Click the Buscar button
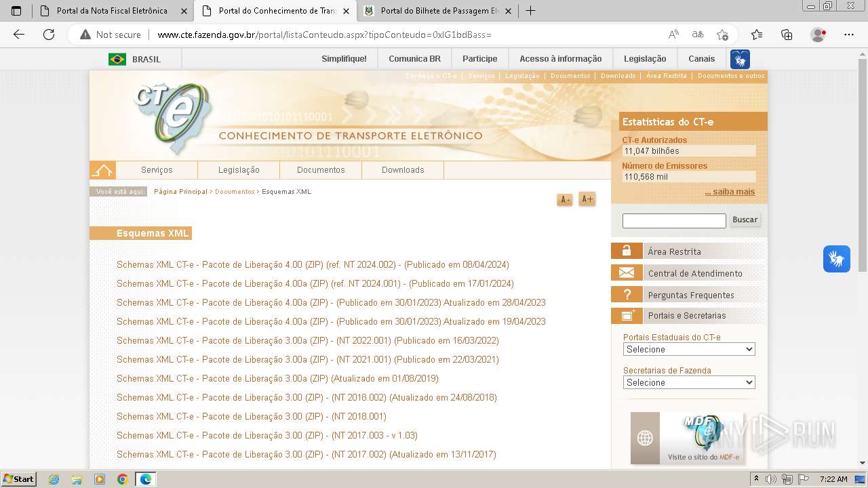 [x=745, y=220]
